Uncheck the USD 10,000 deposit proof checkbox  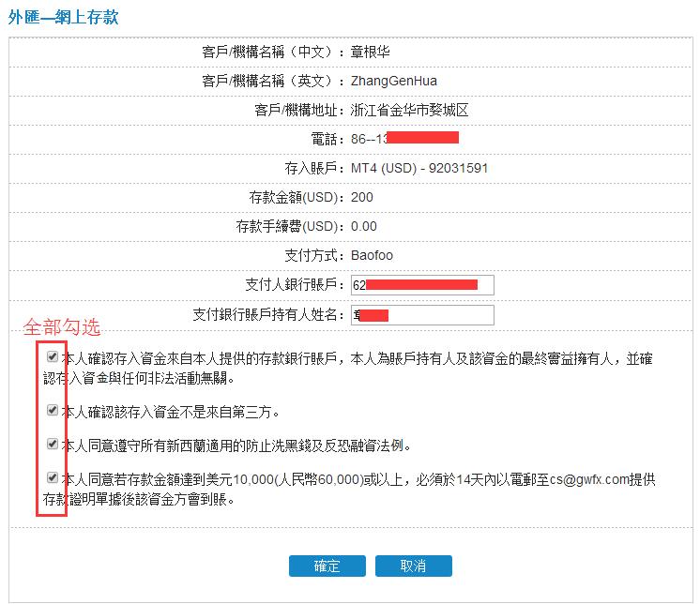[53, 477]
